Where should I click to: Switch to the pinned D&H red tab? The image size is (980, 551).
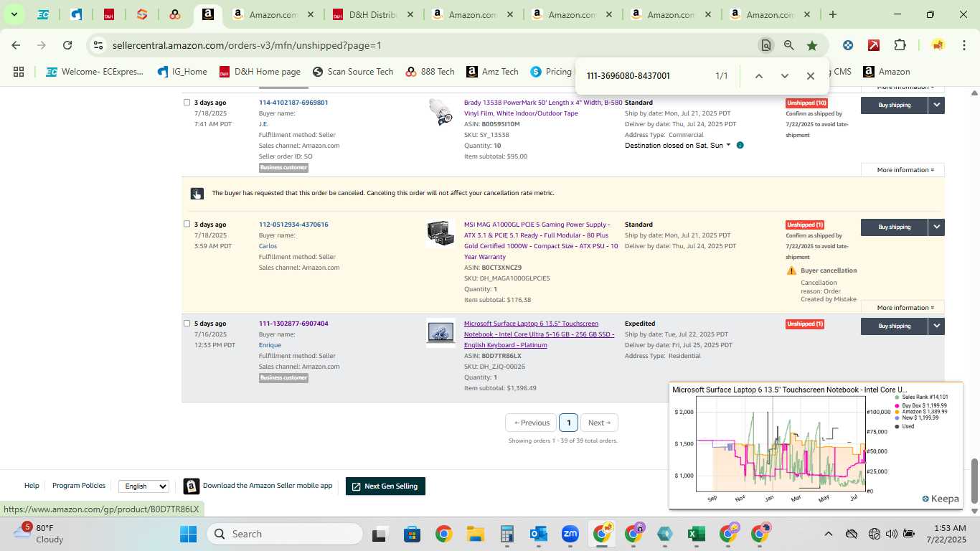click(108, 14)
